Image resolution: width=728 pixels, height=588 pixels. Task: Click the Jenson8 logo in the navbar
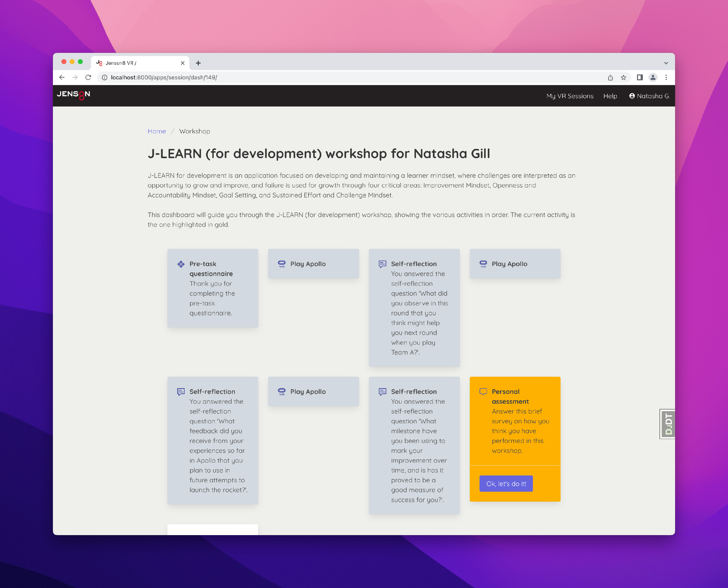[74, 95]
